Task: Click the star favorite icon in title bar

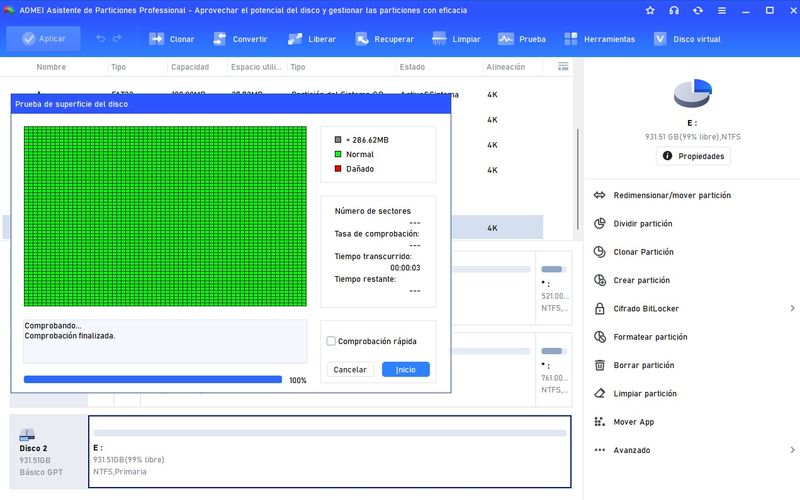Action: point(650,10)
